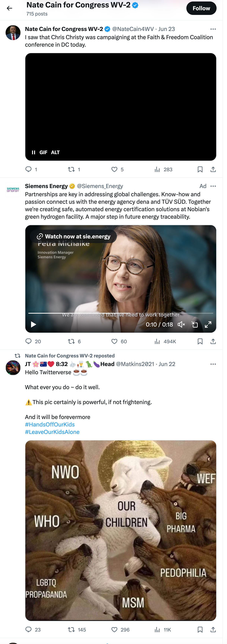Go back using the top-left arrow

9,8
